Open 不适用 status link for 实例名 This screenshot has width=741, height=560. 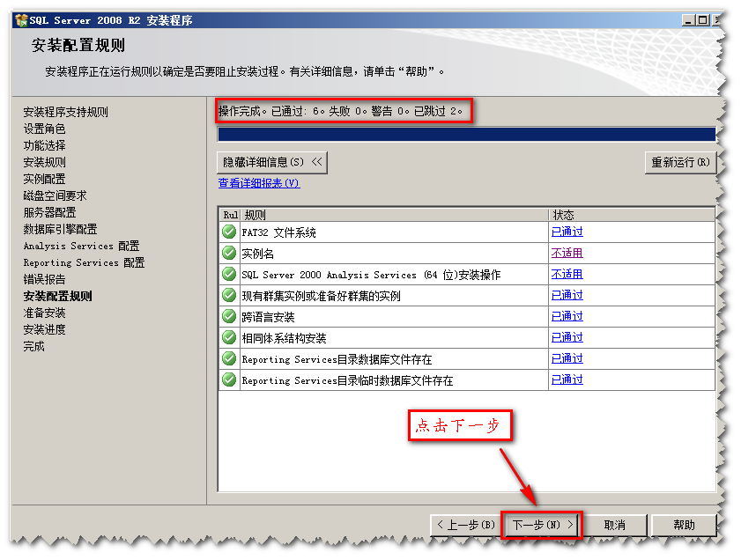pos(567,253)
